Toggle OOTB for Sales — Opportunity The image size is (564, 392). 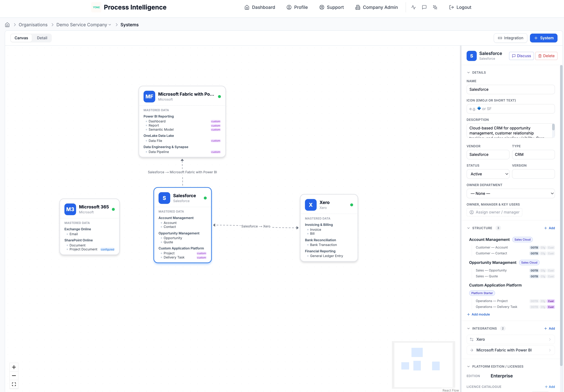(534, 271)
